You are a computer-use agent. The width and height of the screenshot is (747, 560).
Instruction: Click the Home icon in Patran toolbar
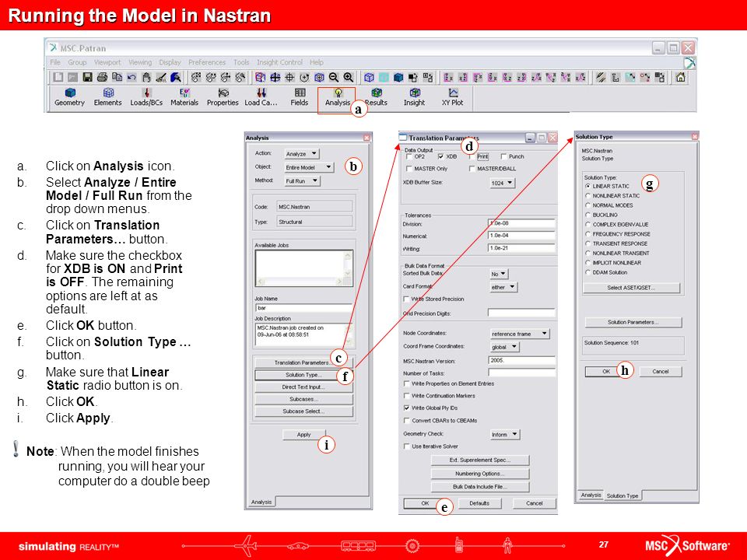[681, 77]
